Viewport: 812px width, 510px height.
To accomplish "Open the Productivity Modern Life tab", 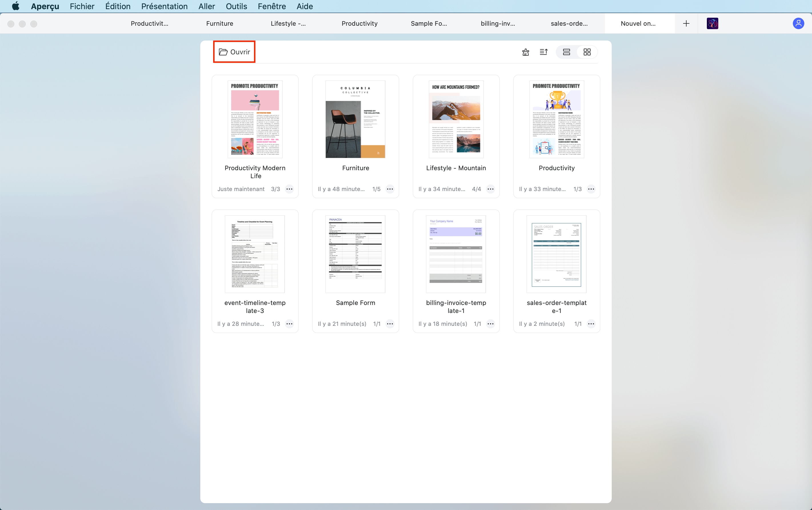I will [149, 23].
